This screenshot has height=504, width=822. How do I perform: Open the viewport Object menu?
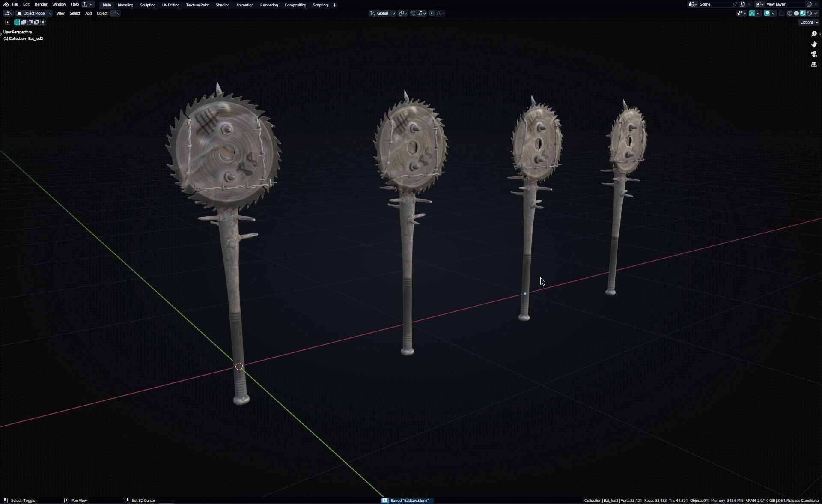[x=102, y=13]
